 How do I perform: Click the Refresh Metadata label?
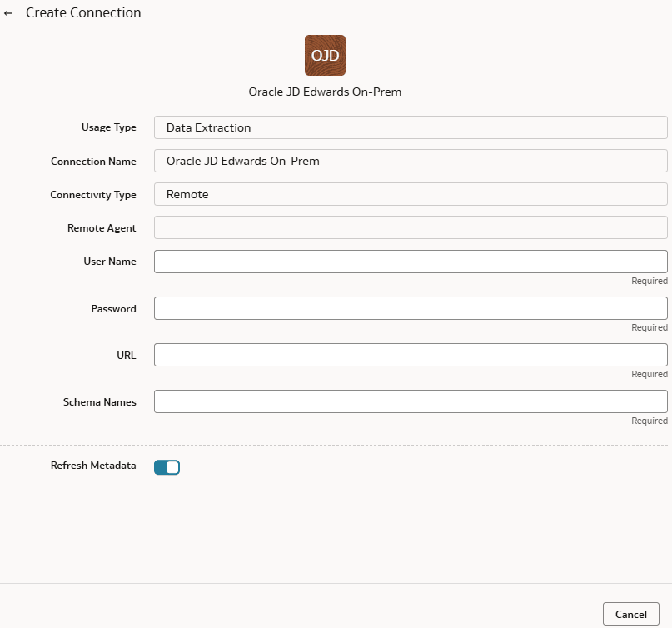coord(93,466)
